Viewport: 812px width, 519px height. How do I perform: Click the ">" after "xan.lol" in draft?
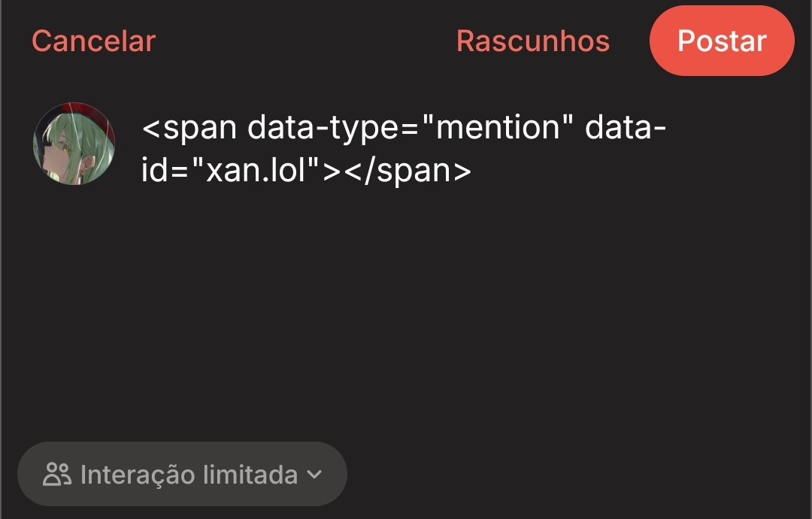(x=332, y=171)
